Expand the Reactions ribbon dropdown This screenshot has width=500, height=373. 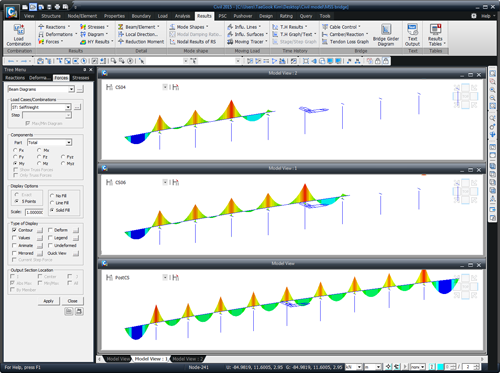[69, 27]
